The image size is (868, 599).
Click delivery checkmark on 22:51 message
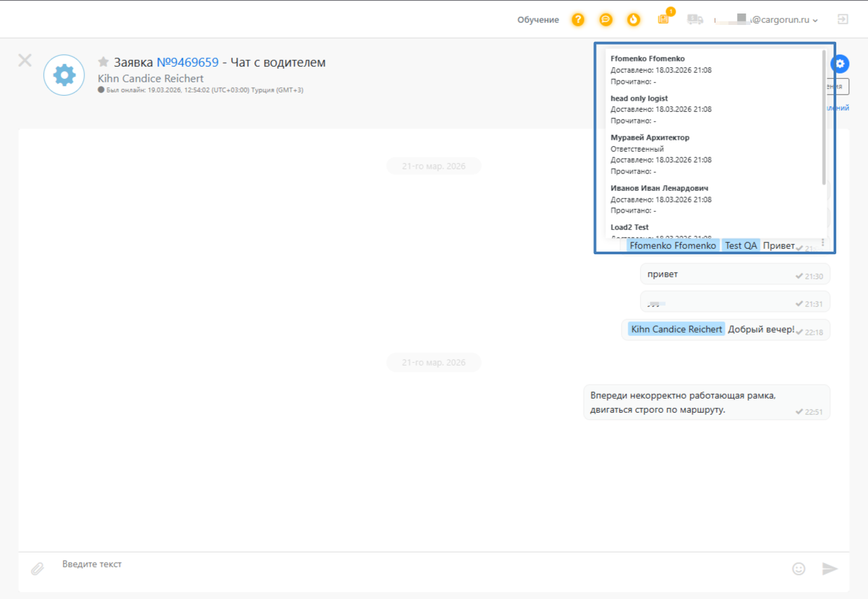coord(799,411)
